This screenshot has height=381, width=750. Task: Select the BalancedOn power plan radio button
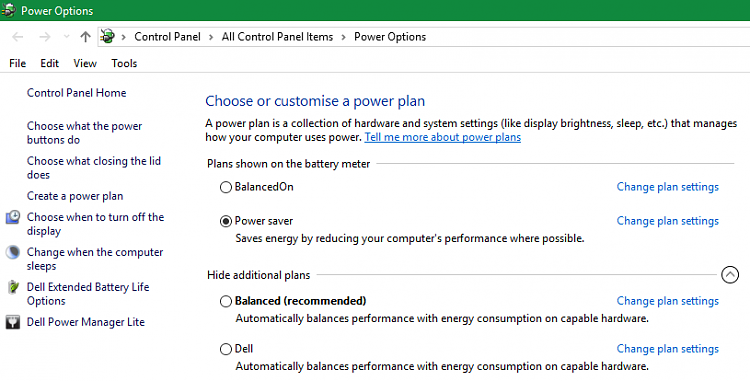click(x=226, y=187)
